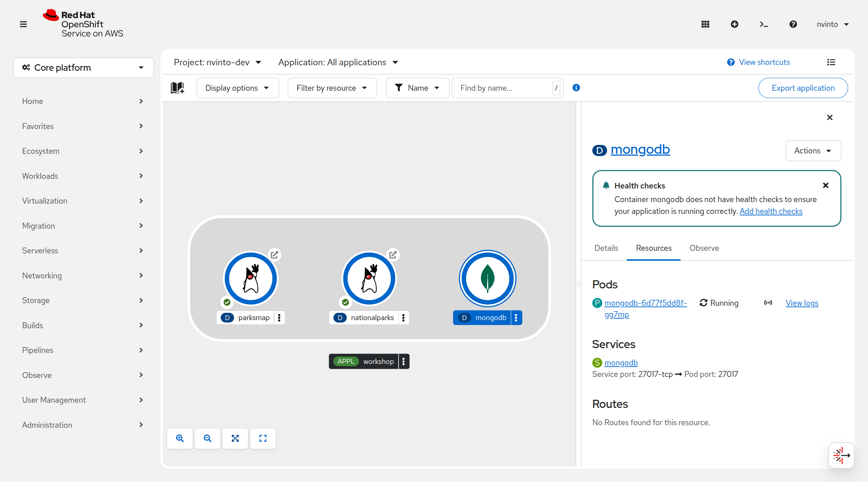This screenshot has width=868, height=482.
Task: Click the add to project catalog book icon
Action: [178, 88]
